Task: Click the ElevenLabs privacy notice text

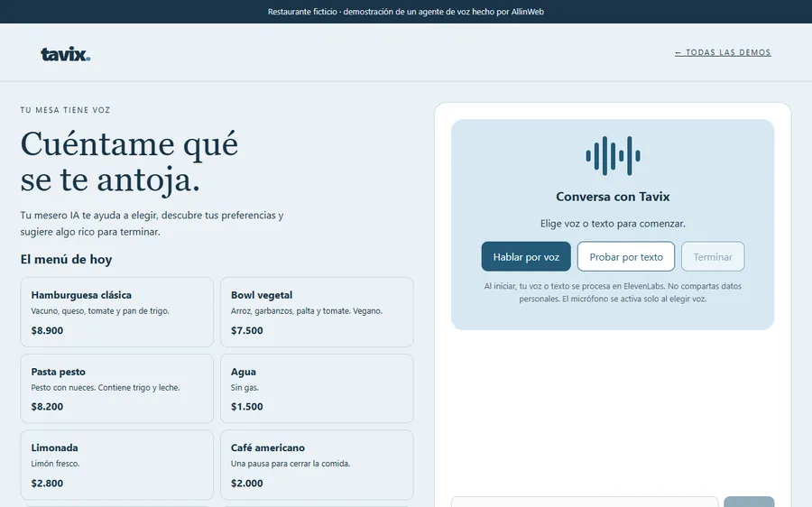Action: [x=613, y=292]
